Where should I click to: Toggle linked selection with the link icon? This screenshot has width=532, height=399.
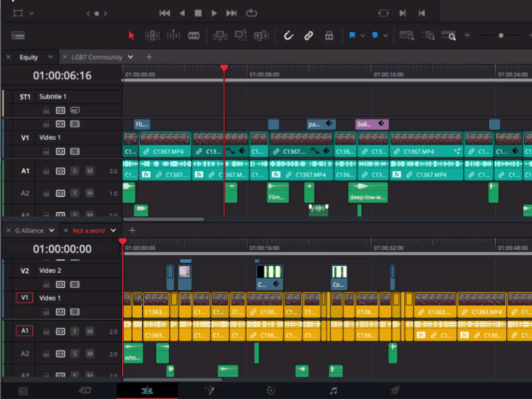pos(309,35)
